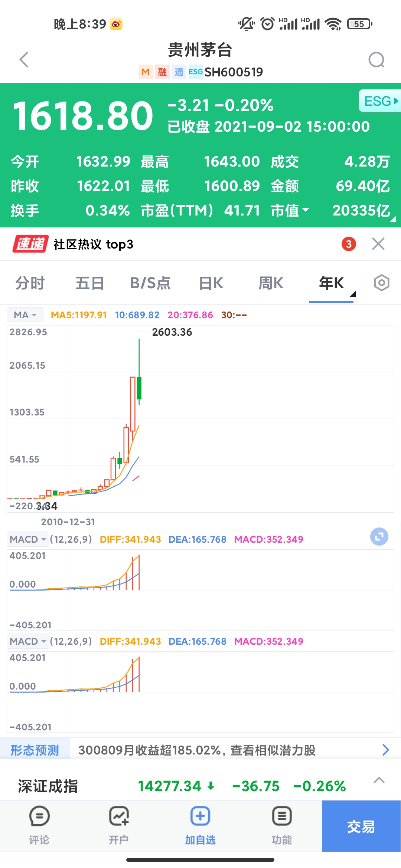Viewport: 401px width, 868px height.
Task: Tap the 2603.36 high price label
Action: (x=172, y=332)
